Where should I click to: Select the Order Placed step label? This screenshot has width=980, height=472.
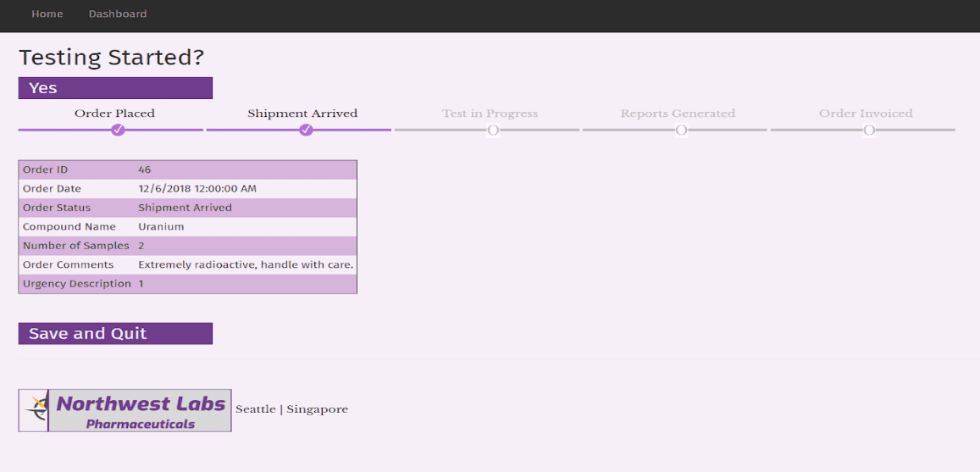tap(114, 114)
